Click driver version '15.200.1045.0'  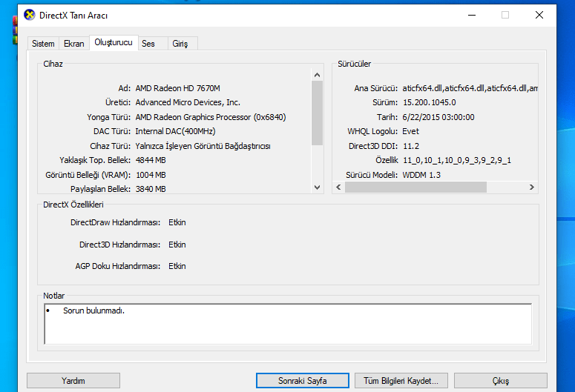pos(430,102)
